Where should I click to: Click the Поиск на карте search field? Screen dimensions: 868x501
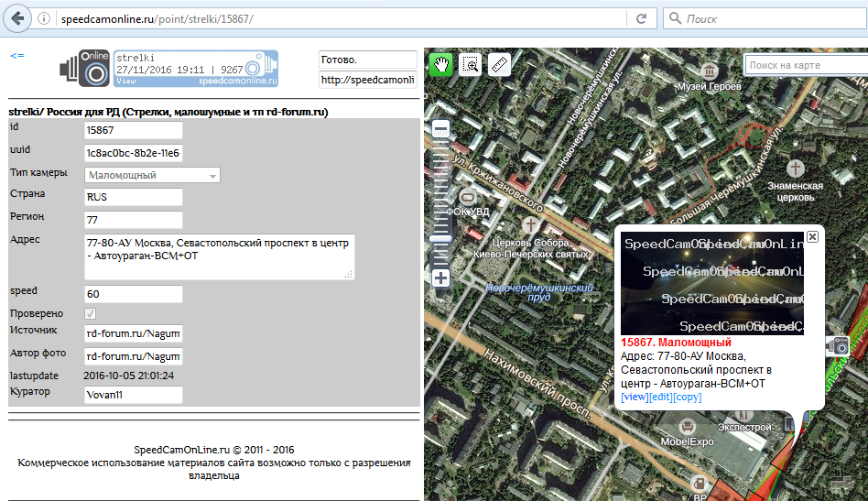[805, 65]
